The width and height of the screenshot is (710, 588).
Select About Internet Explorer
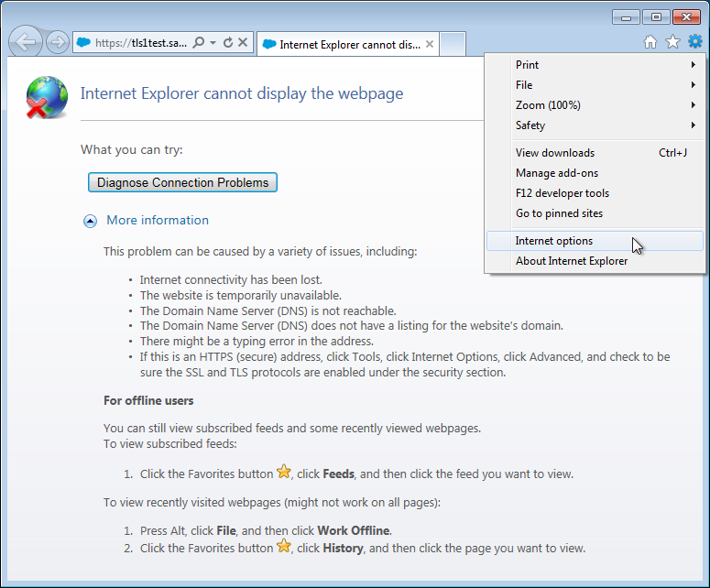595,261
